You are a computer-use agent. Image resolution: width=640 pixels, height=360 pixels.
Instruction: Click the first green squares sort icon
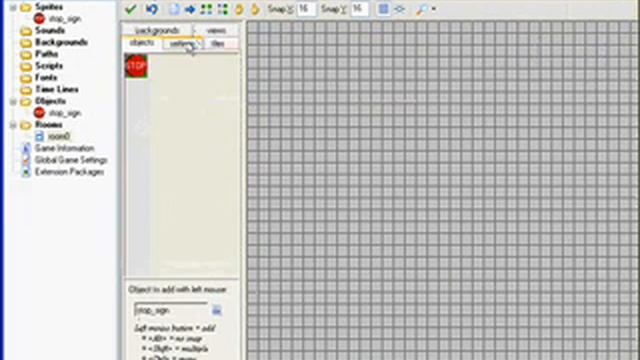[x=207, y=9]
